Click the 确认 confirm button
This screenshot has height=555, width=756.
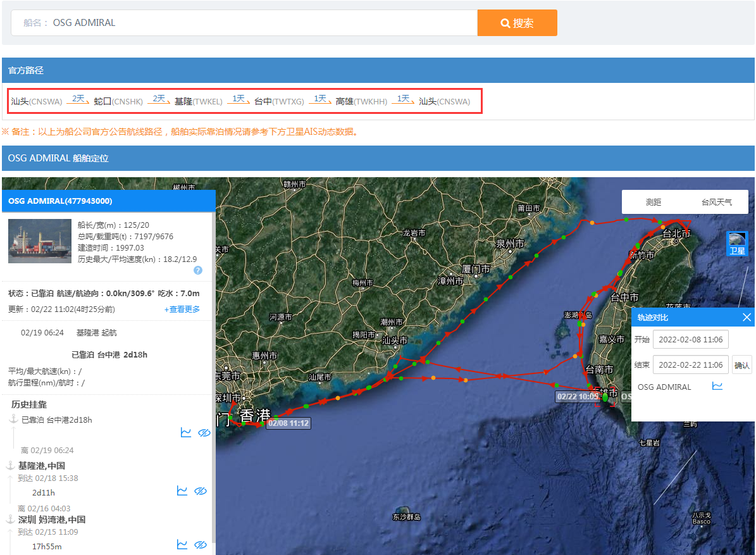(x=741, y=366)
